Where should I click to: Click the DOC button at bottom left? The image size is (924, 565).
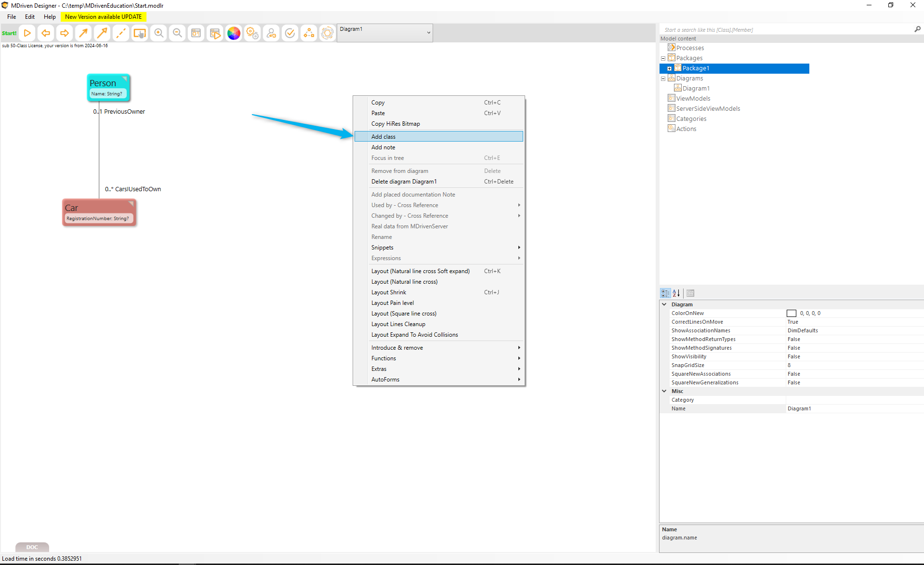(32, 547)
